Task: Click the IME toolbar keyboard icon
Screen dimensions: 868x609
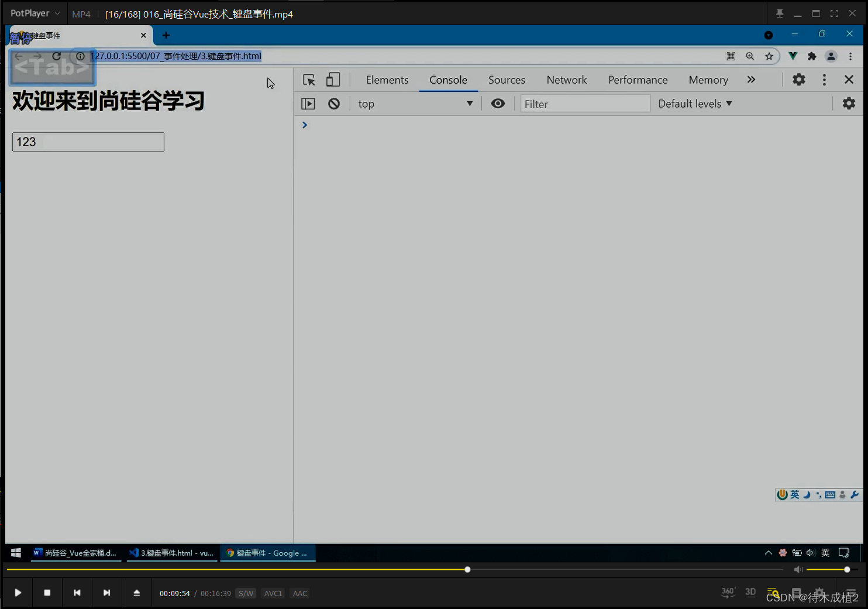Action: click(830, 495)
